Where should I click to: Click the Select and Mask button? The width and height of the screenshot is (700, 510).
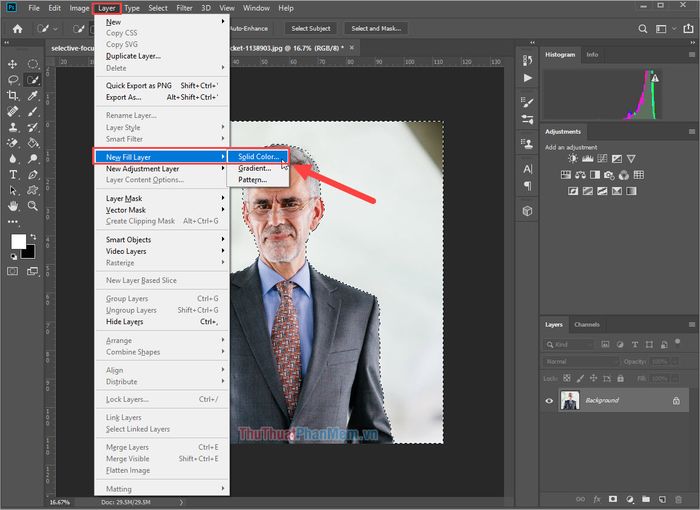376,29
